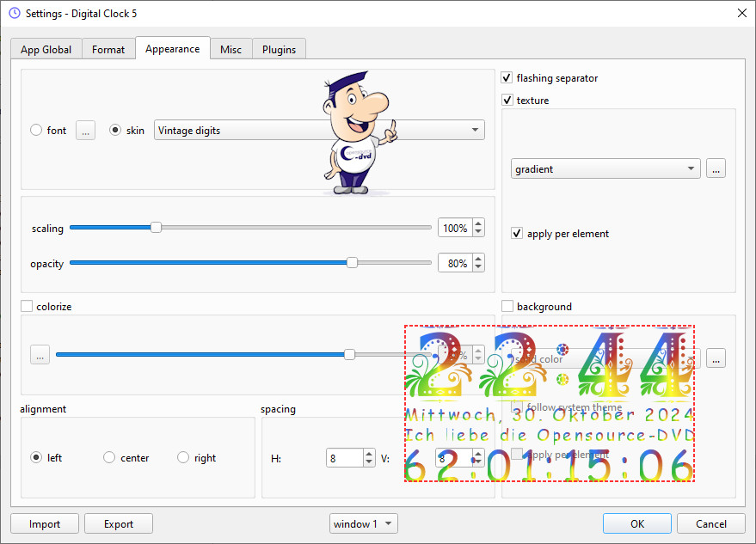This screenshot has width=756, height=544.
Task: Select the font radio button
Action: click(x=36, y=131)
